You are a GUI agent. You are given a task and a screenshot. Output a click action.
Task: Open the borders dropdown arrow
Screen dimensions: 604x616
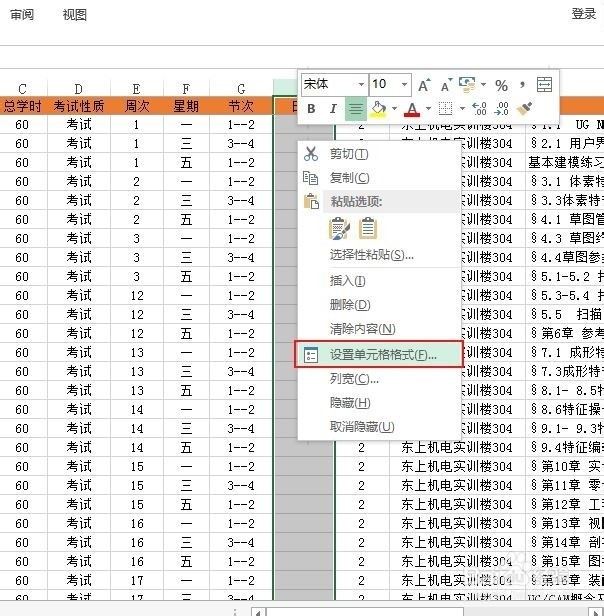click(x=462, y=109)
